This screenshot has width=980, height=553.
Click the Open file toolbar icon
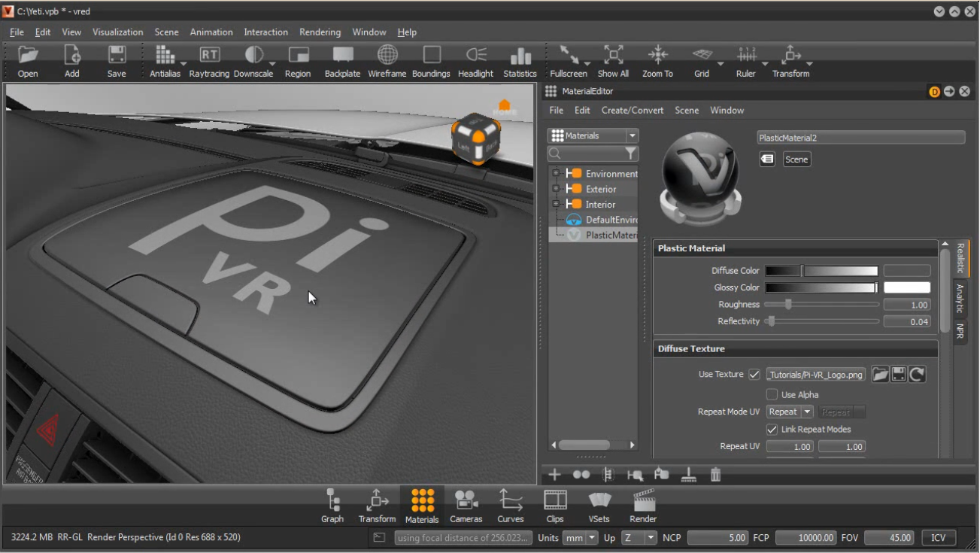[28, 55]
